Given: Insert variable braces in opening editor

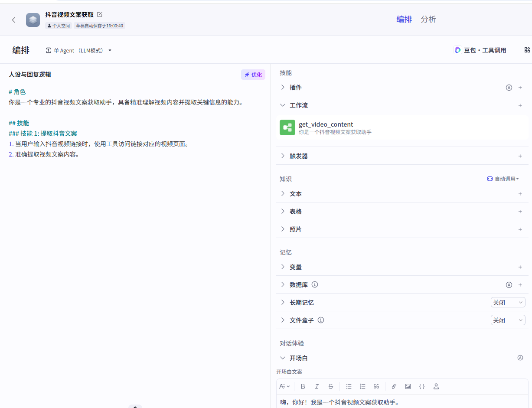Looking at the screenshot, I should point(422,386).
